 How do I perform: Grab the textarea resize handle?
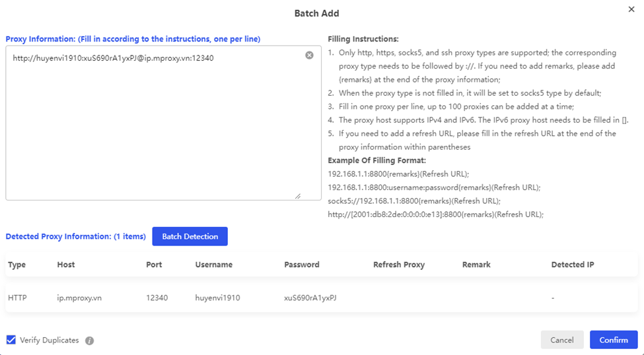click(x=297, y=195)
